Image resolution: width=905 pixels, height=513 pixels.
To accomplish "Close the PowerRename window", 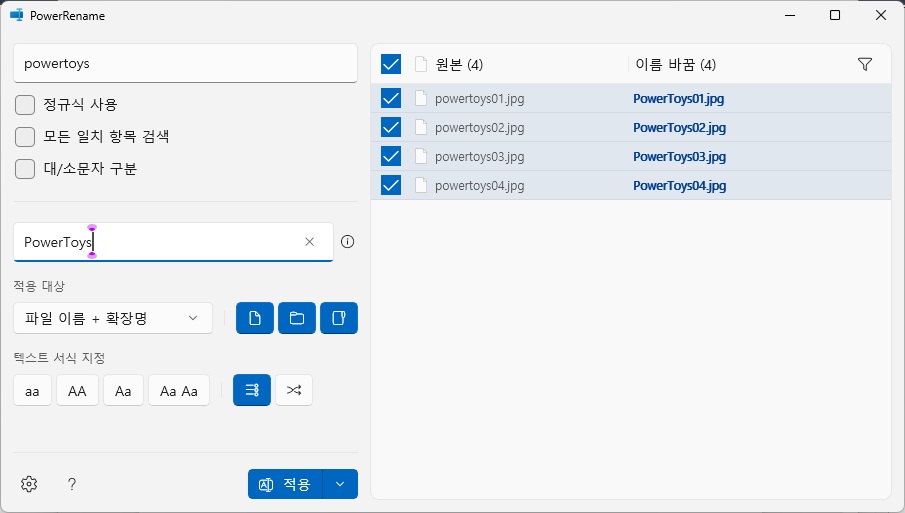I will pyautogui.click(x=881, y=15).
